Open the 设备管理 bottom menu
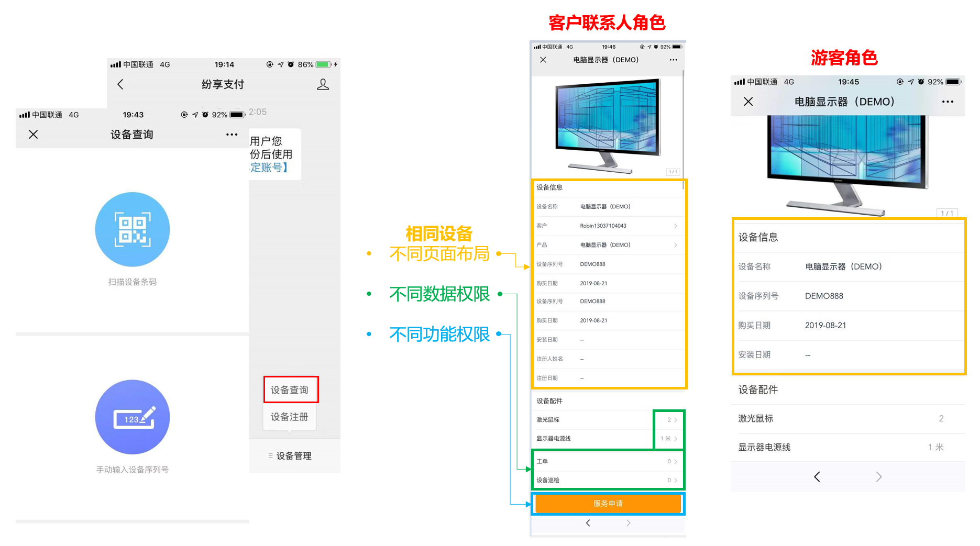The width and height of the screenshot is (980, 546). (290, 456)
